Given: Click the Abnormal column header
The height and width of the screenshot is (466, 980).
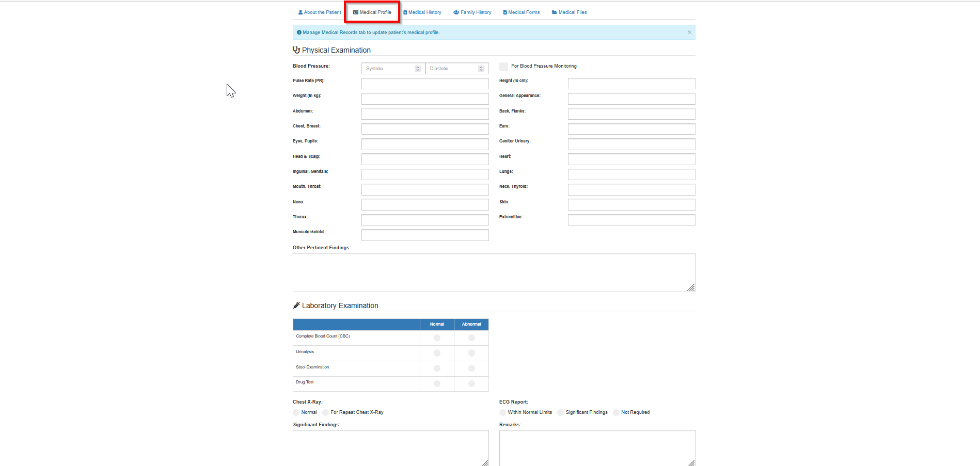Looking at the screenshot, I should tap(471, 325).
